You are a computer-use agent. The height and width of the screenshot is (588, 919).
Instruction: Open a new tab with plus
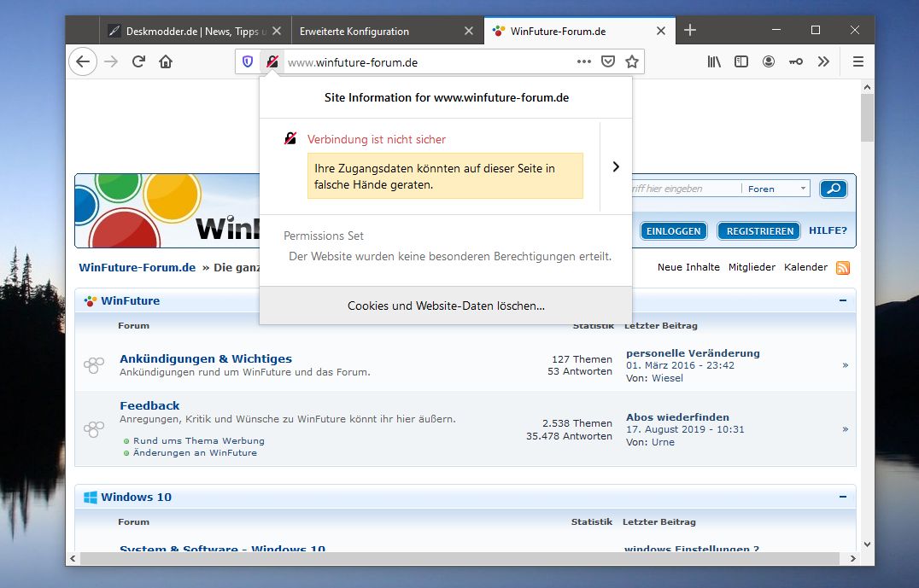point(690,31)
